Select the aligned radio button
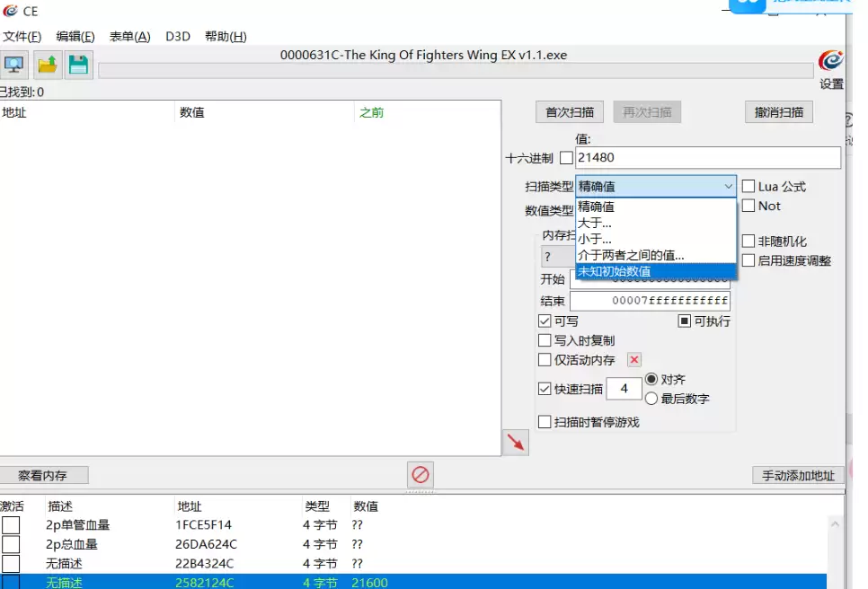 click(x=651, y=380)
